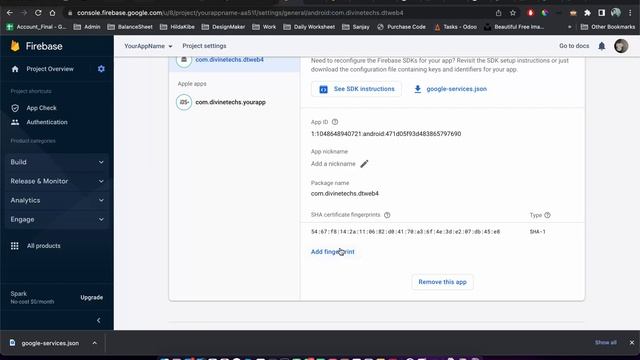Click google-services.json file icon in downloads bar

pos(12,343)
